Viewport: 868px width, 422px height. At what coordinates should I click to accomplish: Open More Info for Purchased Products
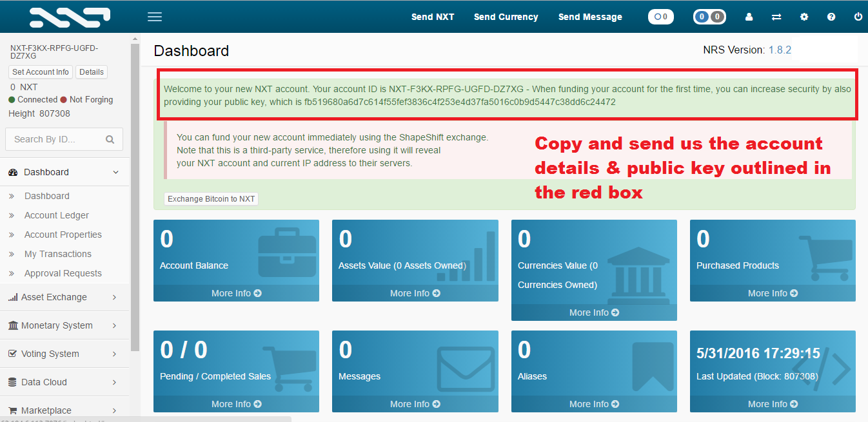[x=773, y=293]
